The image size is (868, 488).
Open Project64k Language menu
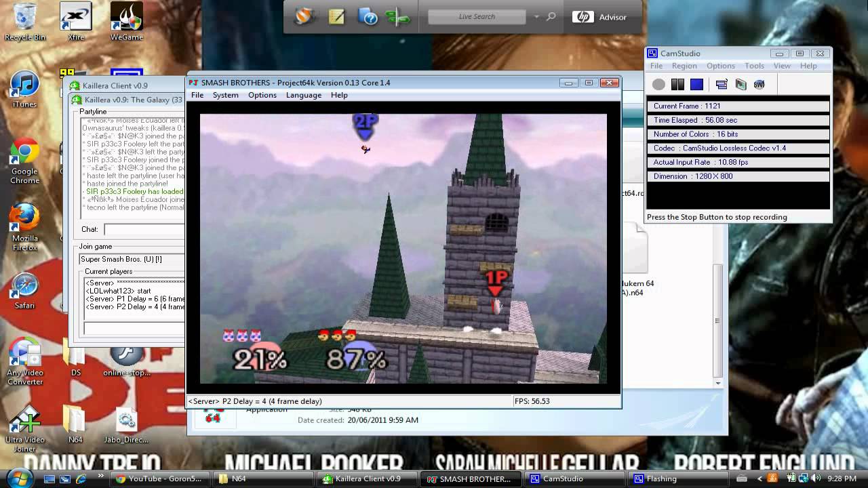click(304, 95)
